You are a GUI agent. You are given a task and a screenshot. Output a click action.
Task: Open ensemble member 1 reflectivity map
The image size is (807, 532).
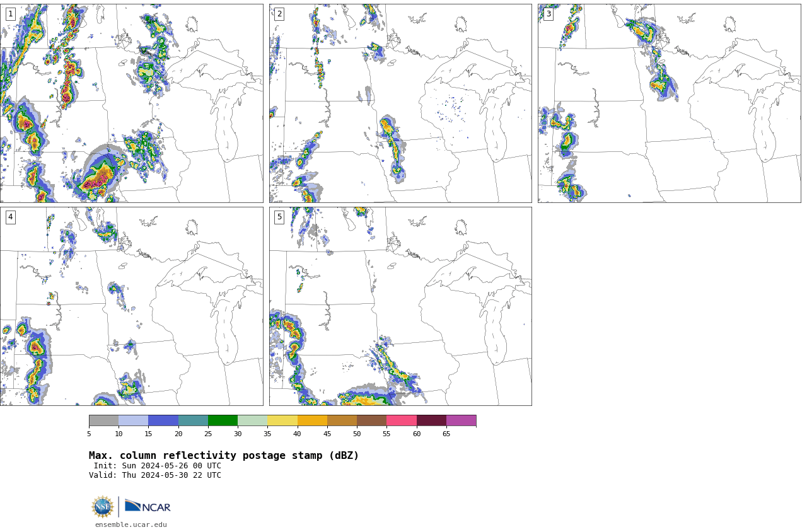pos(131,103)
